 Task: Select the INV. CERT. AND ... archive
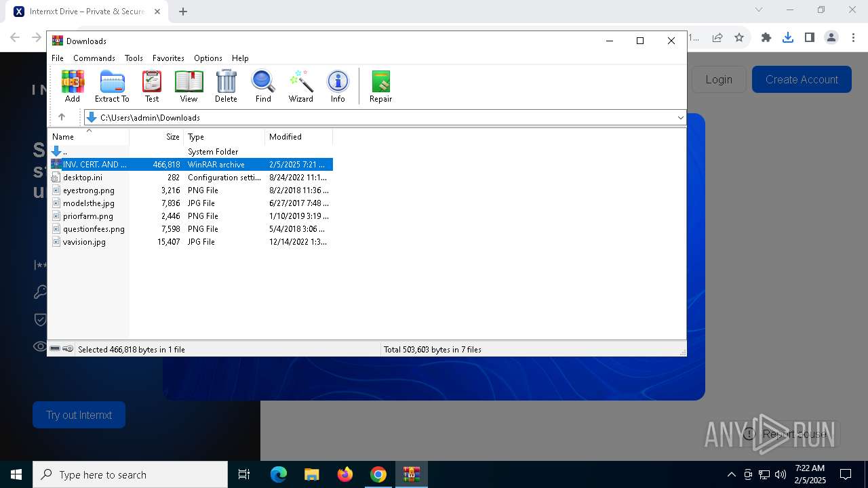coord(190,165)
